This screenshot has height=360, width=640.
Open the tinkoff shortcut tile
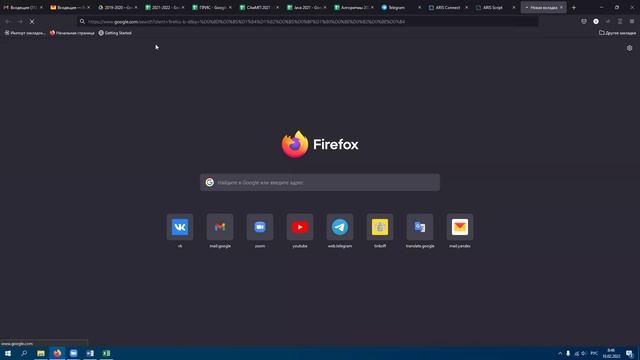[380, 227]
